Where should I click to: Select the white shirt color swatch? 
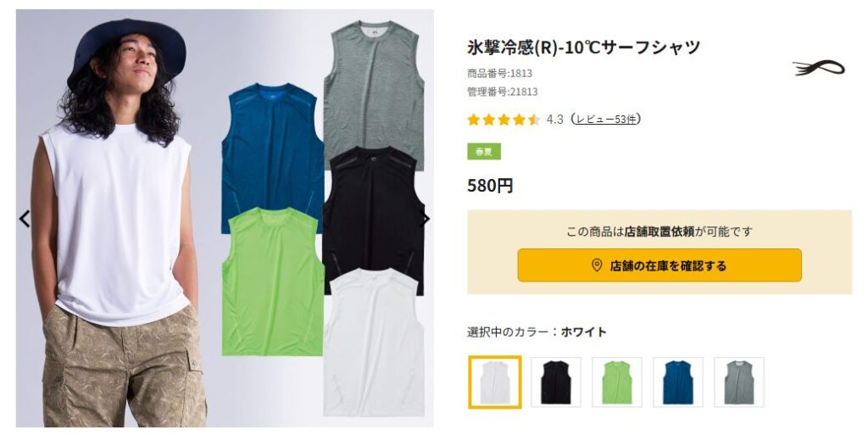point(494,382)
